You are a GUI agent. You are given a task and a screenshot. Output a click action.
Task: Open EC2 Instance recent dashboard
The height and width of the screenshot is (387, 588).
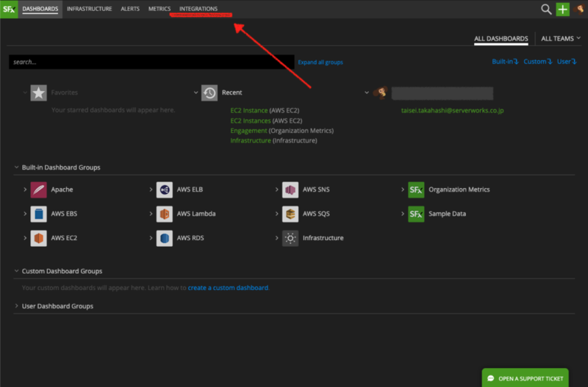(x=249, y=110)
